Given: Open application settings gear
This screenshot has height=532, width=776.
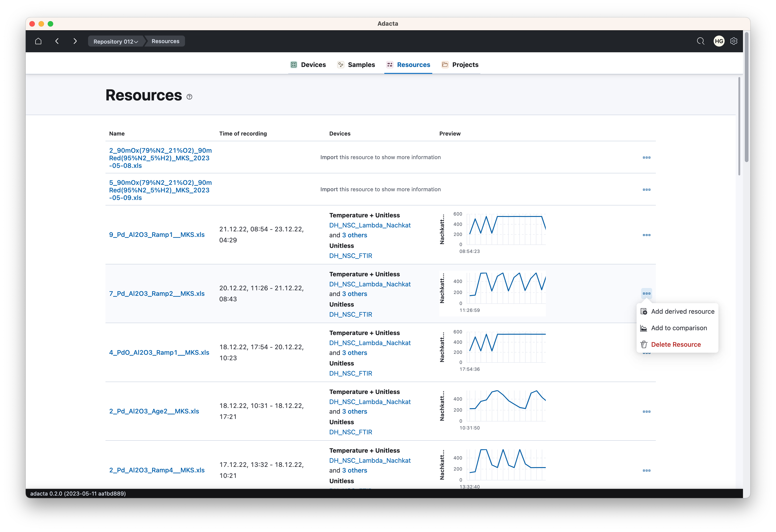Looking at the screenshot, I should coord(734,41).
